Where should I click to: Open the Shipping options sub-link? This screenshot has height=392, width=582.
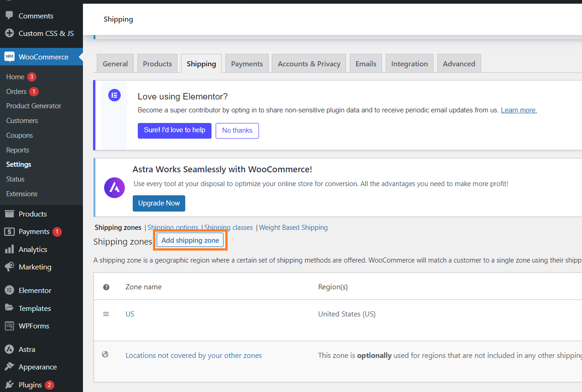[173, 228]
